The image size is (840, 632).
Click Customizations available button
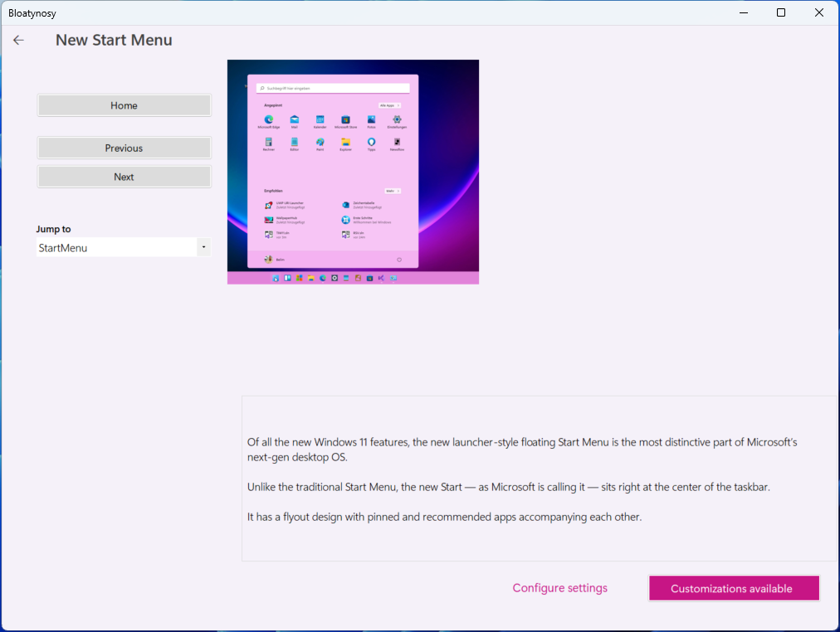click(734, 589)
